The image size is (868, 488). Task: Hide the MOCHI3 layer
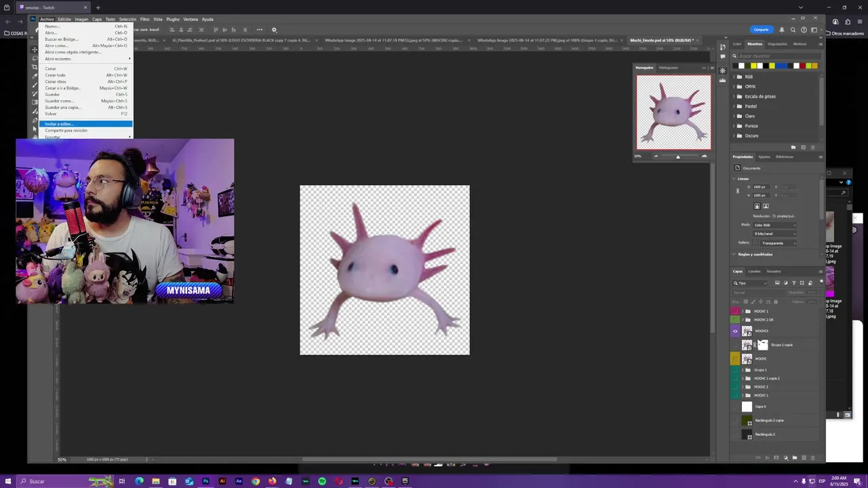[x=735, y=331]
